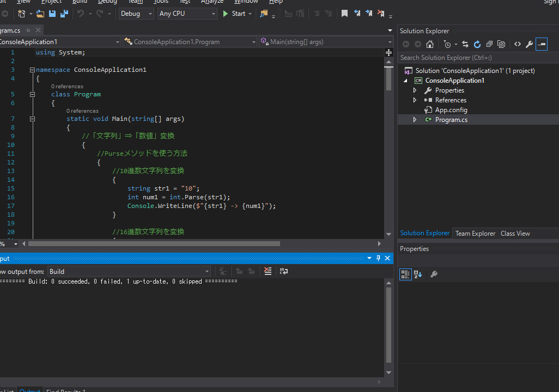Open the Build menu
This screenshot has width=559, height=392.
[x=80, y=2]
